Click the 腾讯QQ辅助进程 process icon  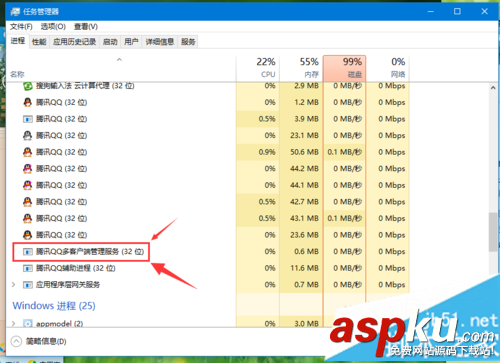pos(27,268)
